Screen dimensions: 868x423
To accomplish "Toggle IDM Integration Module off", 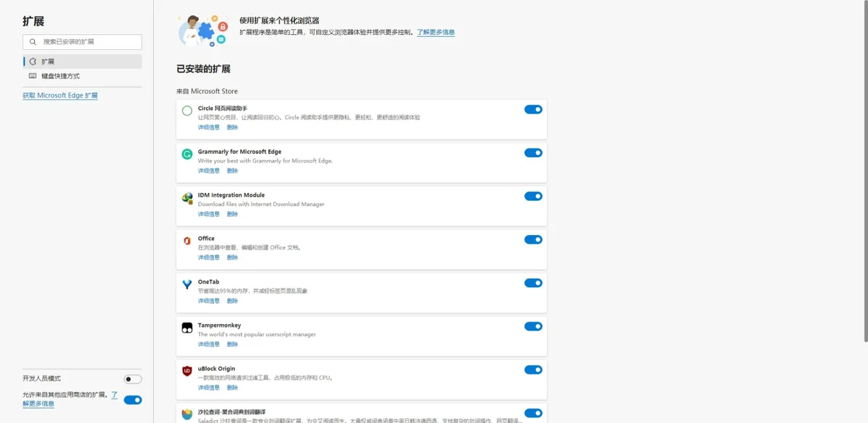I will (x=533, y=196).
